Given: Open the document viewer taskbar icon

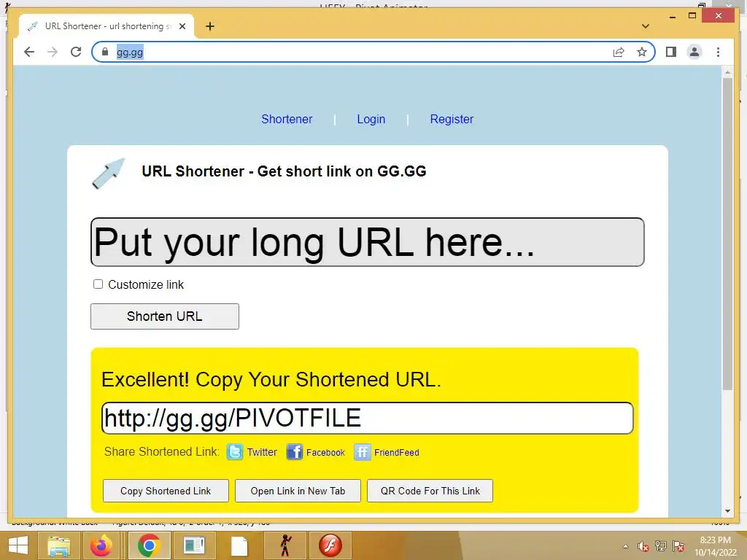Looking at the screenshot, I should coord(194,545).
